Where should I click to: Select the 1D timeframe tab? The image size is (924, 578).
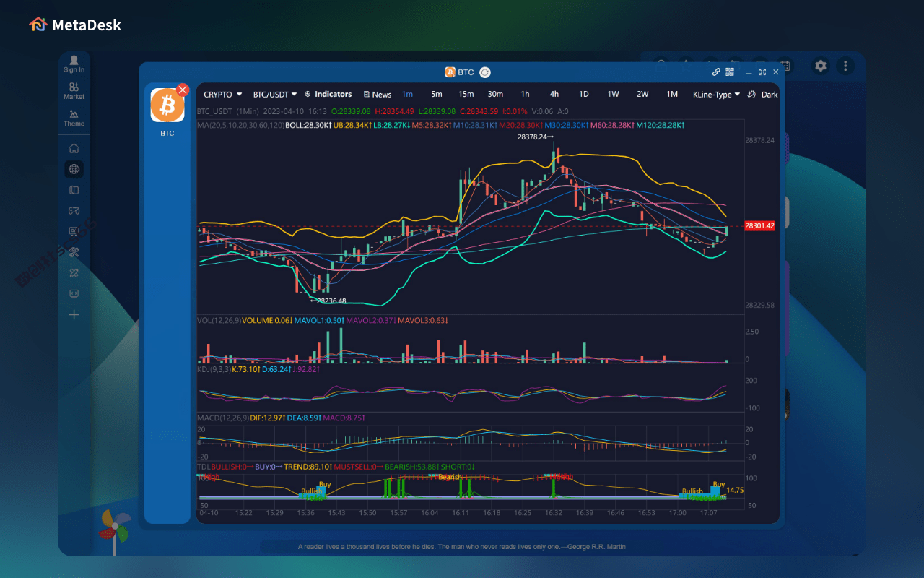584,95
